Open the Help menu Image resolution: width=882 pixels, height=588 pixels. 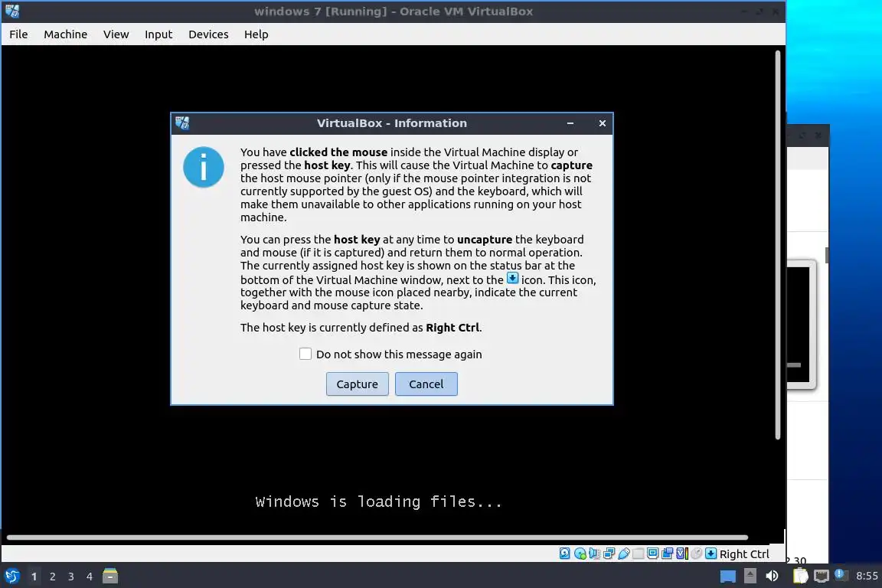click(256, 34)
